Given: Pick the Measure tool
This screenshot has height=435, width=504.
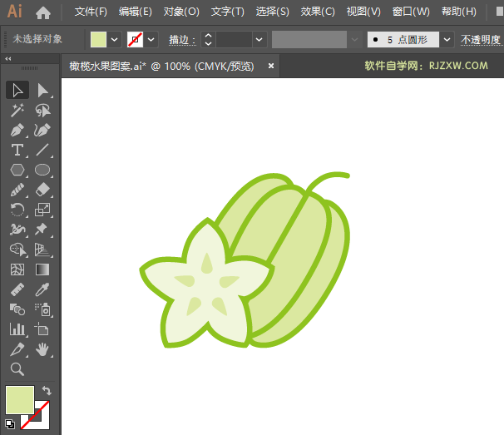Looking at the screenshot, I should pyautogui.click(x=17, y=289).
